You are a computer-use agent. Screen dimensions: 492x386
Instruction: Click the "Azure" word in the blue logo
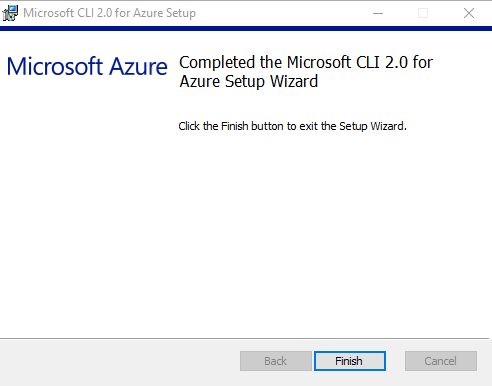138,66
